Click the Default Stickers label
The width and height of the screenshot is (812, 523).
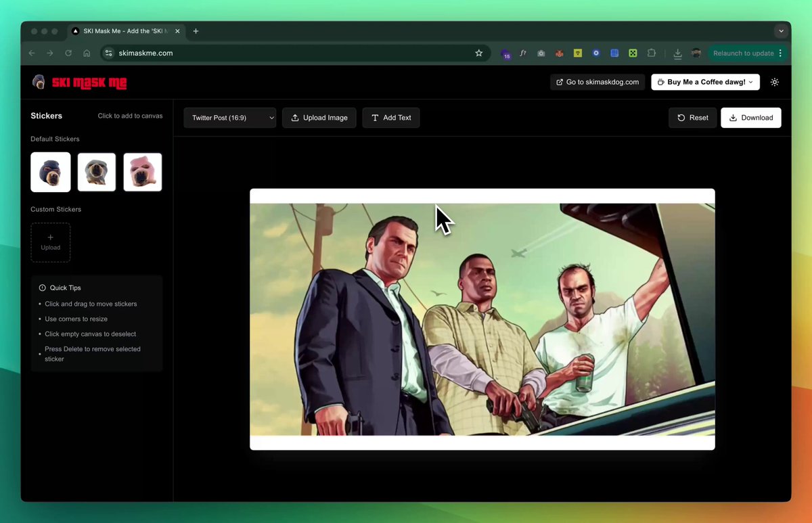(x=55, y=139)
